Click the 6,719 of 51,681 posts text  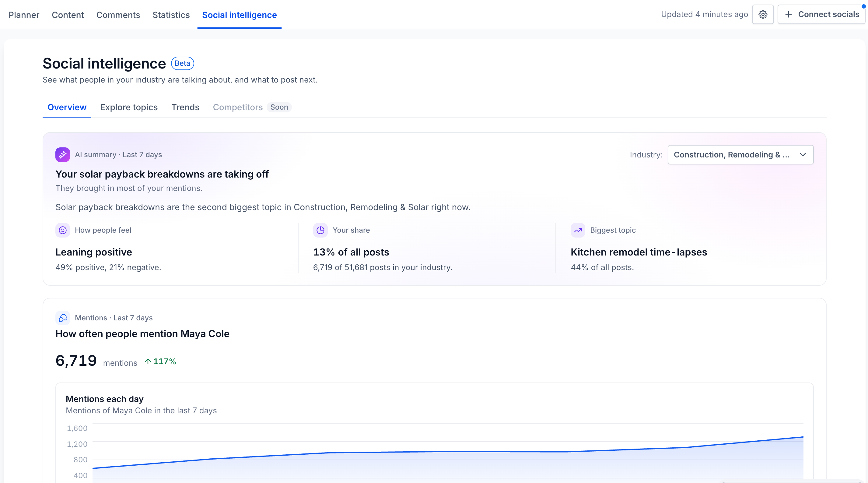[383, 267]
